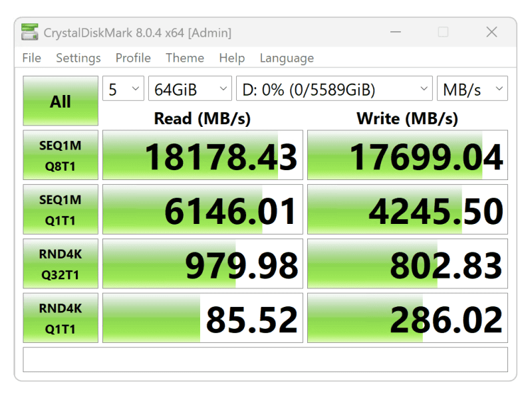
Task: Click the CrystalDiskMark app icon in title bar
Action: coord(30,32)
